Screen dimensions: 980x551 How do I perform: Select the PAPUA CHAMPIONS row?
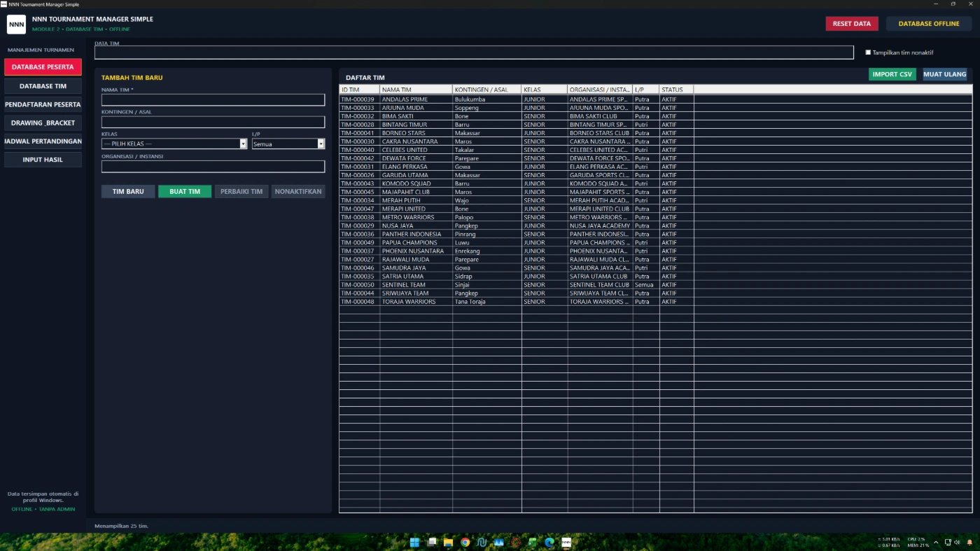tap(656, 242)
